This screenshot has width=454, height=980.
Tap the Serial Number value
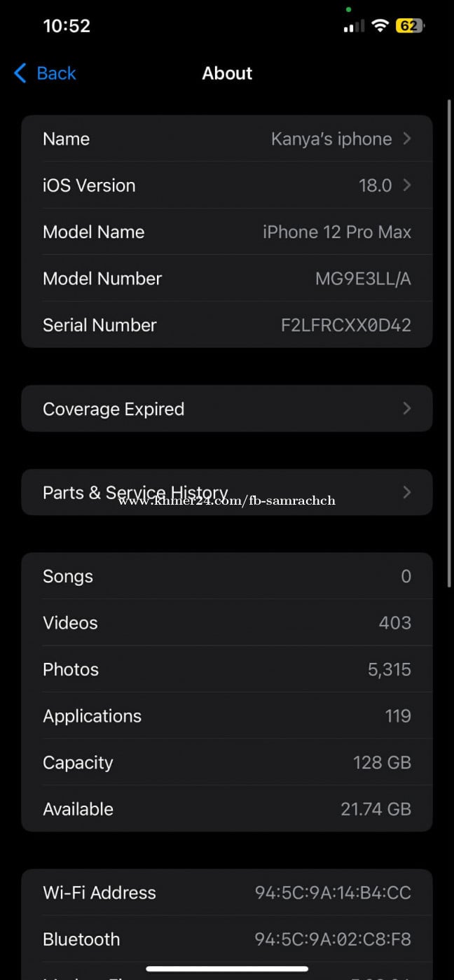pyautogui.click(x=346, y=325)
